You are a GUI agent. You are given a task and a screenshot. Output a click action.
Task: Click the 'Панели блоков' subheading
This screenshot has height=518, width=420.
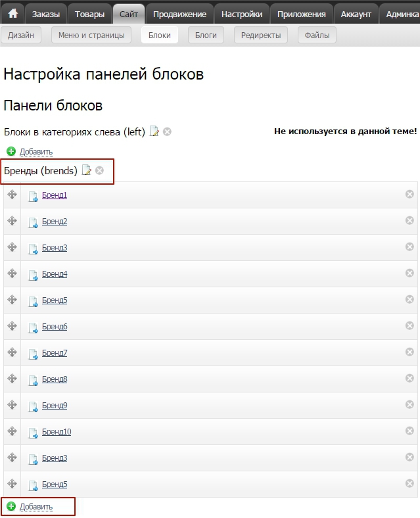click(x=53, y=106)
